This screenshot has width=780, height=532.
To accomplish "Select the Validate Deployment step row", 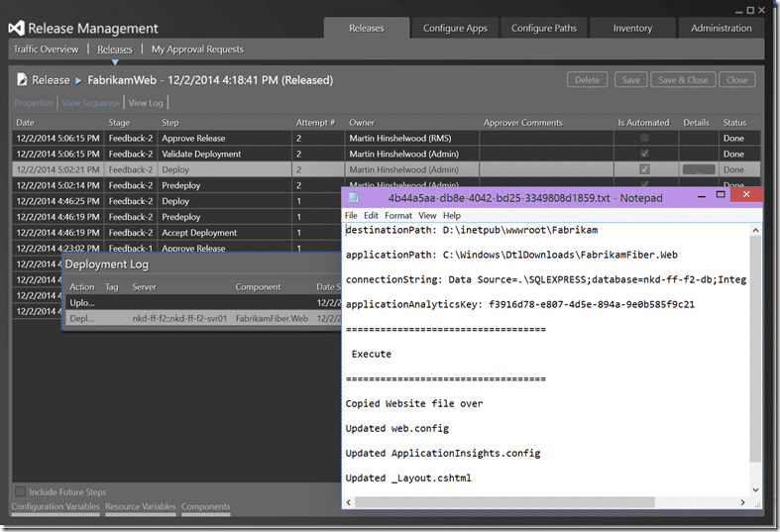I will (386, 154).
